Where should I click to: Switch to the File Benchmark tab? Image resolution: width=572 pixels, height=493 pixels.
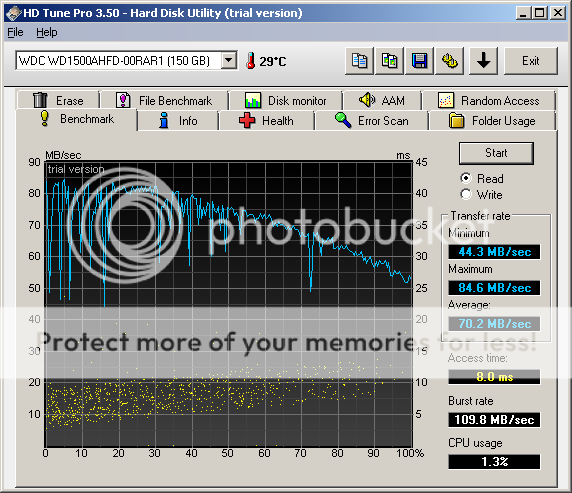pos(164,100)
